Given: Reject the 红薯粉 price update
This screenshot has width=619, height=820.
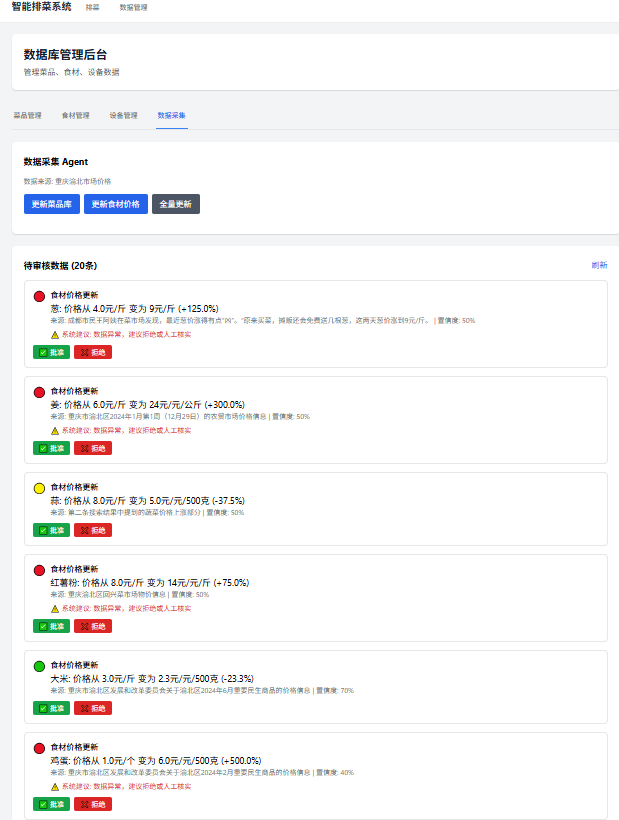Looking at the screenshot, I should [93, 626].
